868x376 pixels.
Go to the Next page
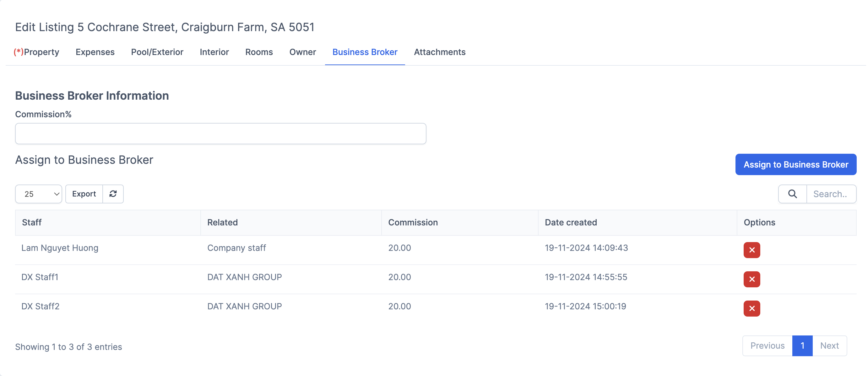[830, 346]
